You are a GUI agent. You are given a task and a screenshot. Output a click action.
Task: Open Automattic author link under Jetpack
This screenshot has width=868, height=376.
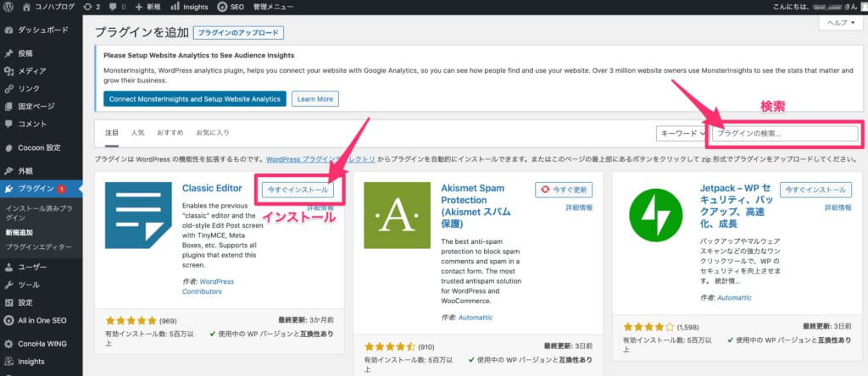pyautogui.click(x=734, y=297)
